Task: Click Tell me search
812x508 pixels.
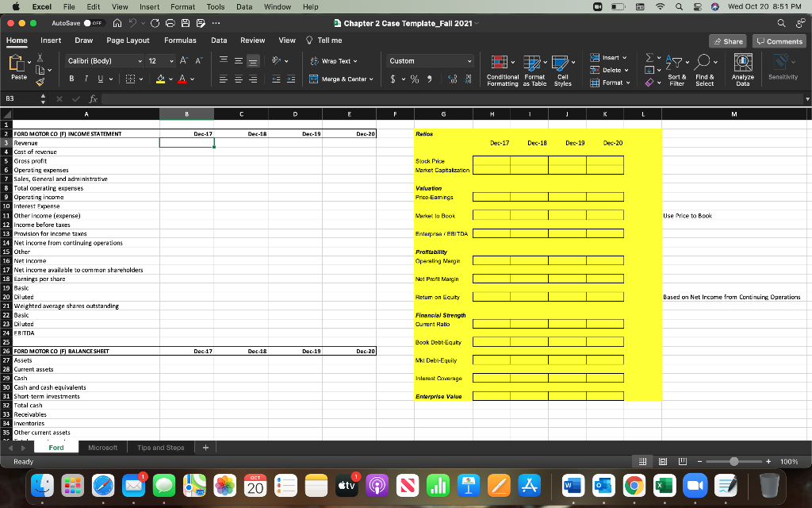Action: point(324,40)
